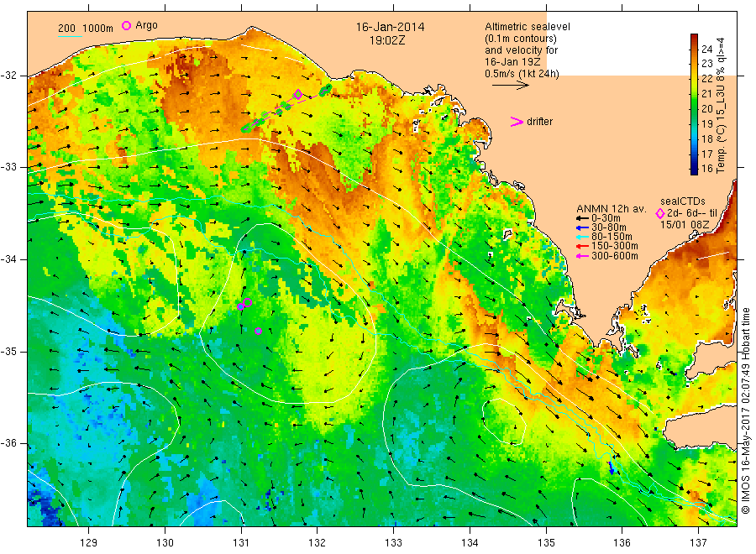Click the '137' longitude axis label
Screen dimensions: 756x554
[x=698, y=542]
